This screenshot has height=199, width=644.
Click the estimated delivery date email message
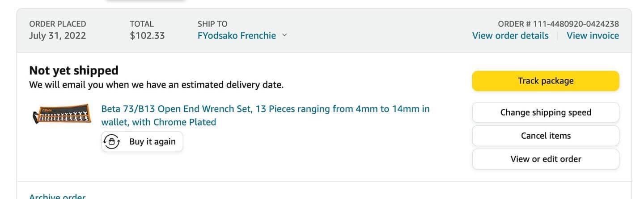click(x=156, y=85)
